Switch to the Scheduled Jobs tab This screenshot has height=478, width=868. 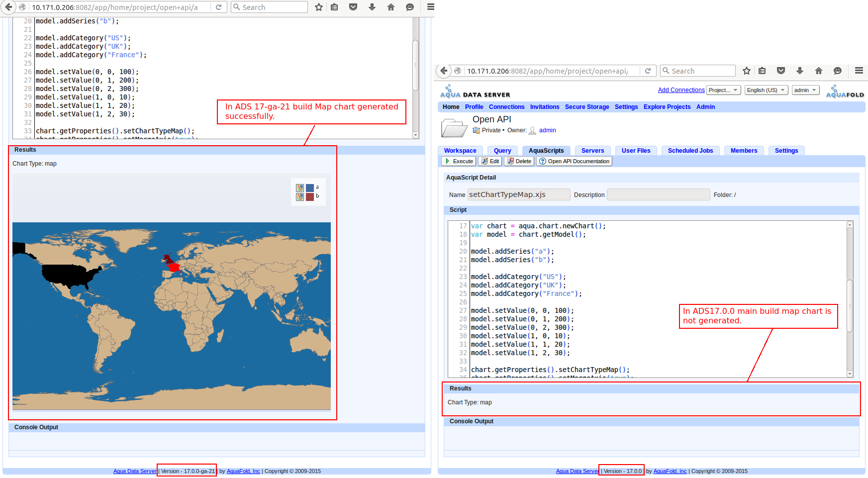690,151
